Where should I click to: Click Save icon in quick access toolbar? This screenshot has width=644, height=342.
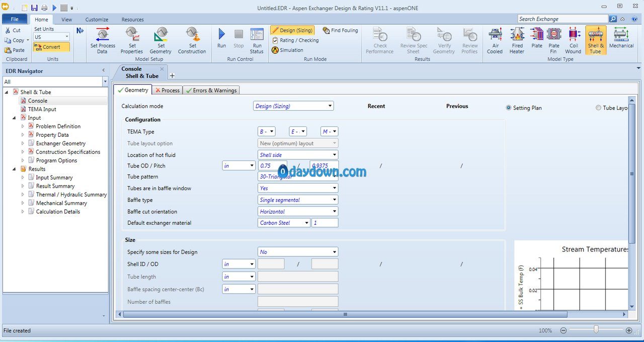[34, 8]
